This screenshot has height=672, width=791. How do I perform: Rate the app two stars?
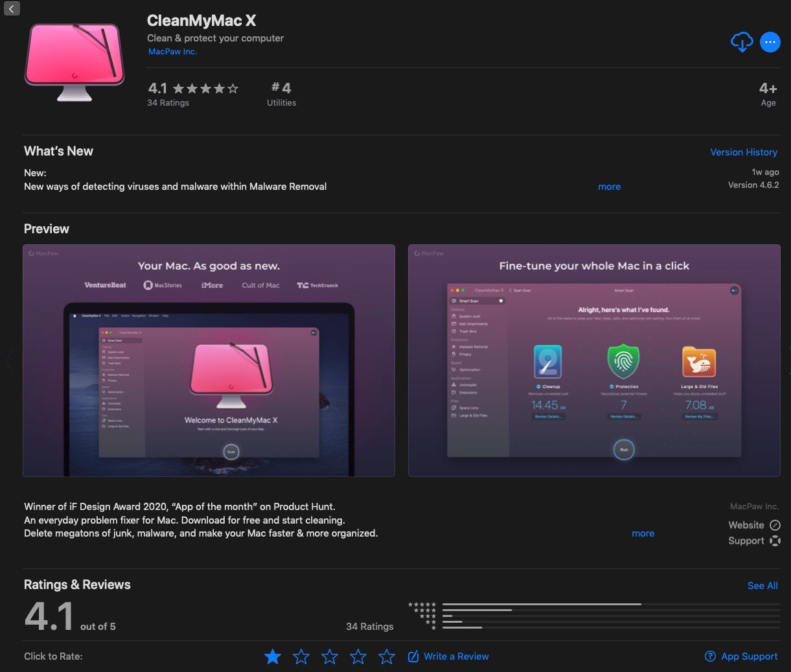(x=301, y=656)
